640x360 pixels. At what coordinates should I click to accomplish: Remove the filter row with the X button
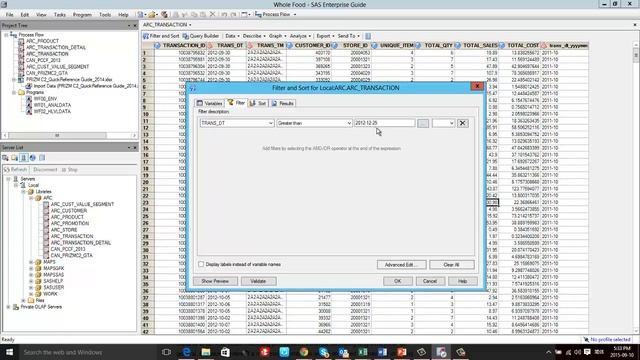pos(462,123)
